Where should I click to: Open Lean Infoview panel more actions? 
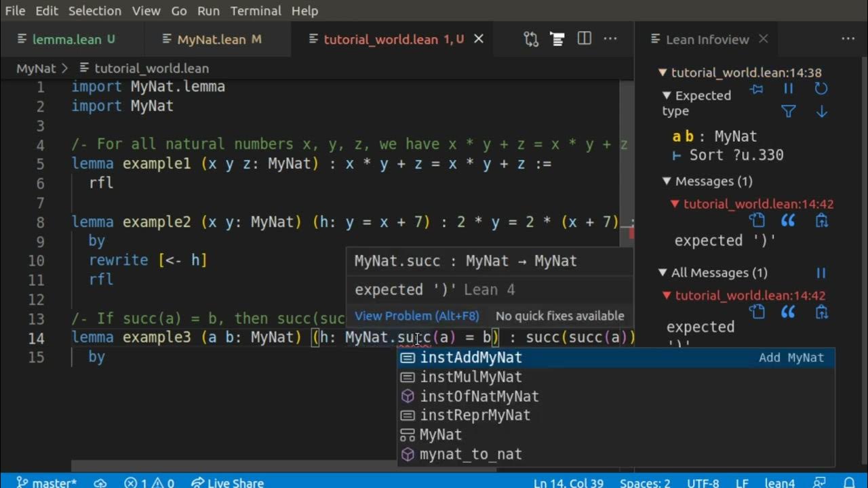pyautogui.click(x=848, y=39)
